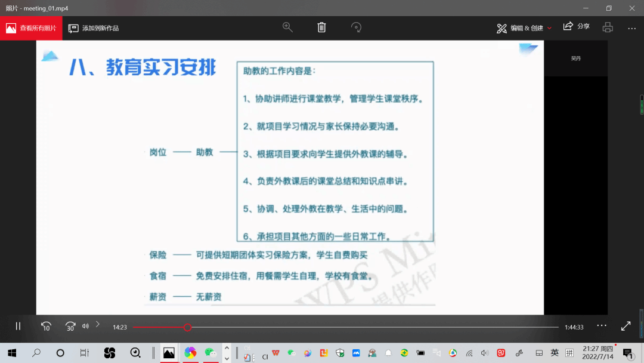Toggle the 英 input language indicator
Viewport: 644px width, 363px height.
pos(555,353)
